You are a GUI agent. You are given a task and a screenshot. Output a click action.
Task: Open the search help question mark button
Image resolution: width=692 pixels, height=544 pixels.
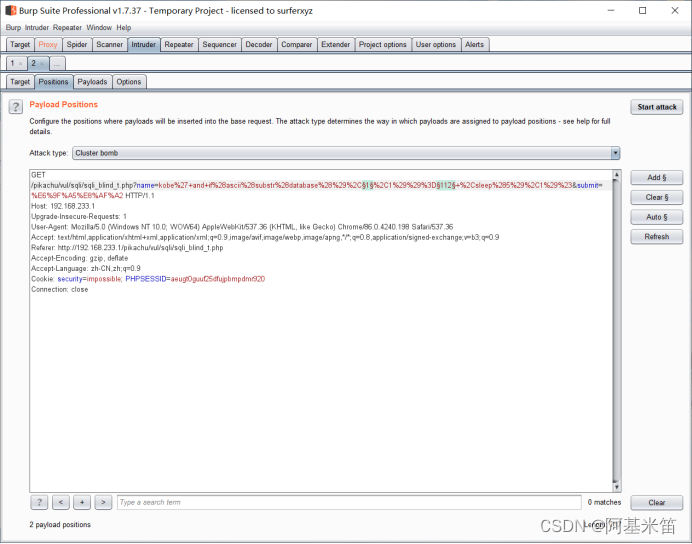39,502
